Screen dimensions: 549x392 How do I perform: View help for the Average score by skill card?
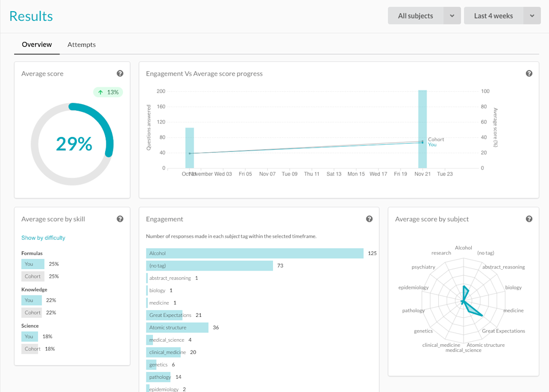click(x=120, y=218)
